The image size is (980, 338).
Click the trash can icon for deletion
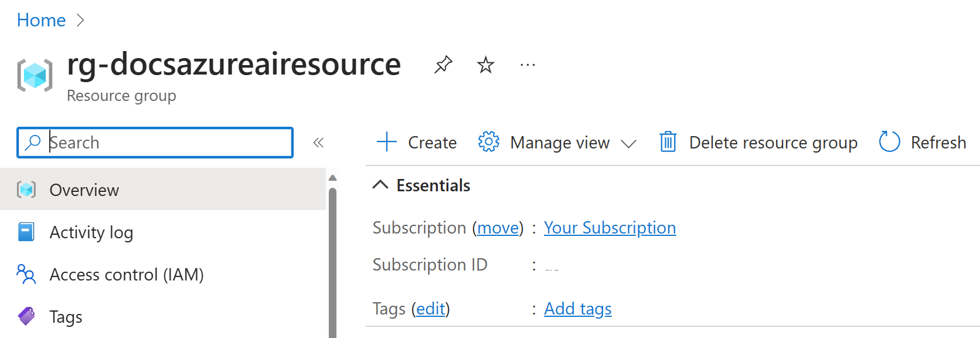pos(668,142)
